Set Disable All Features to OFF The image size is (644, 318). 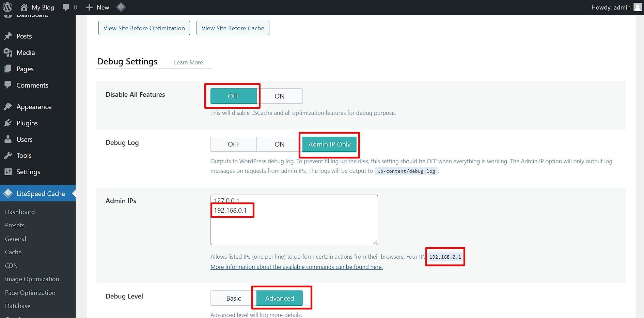(x=233, y=96)
